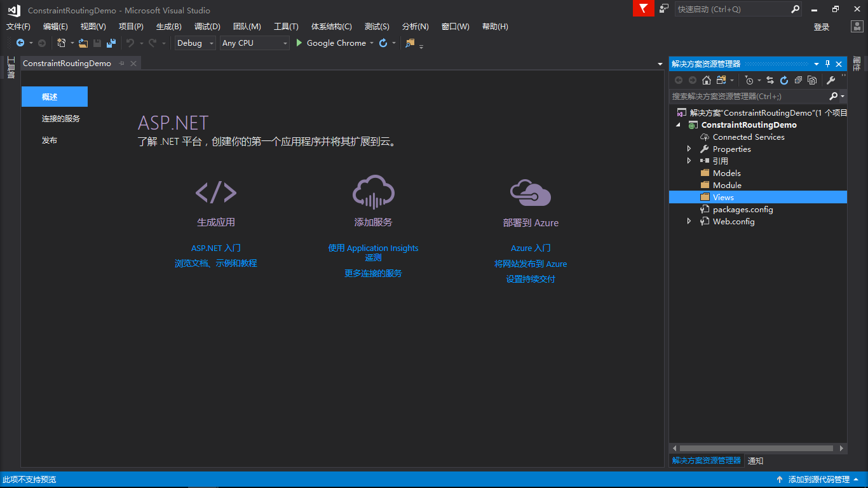
Task: Expand the Web.config node
Action: coord(689,221)
